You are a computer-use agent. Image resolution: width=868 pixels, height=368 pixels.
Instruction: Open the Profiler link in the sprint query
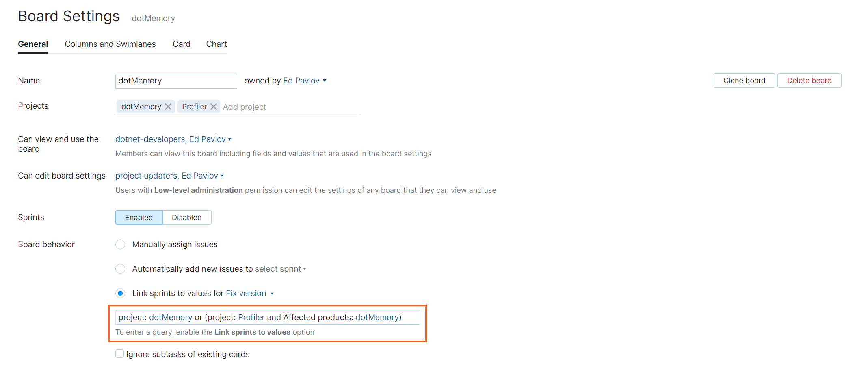point(251,317)
